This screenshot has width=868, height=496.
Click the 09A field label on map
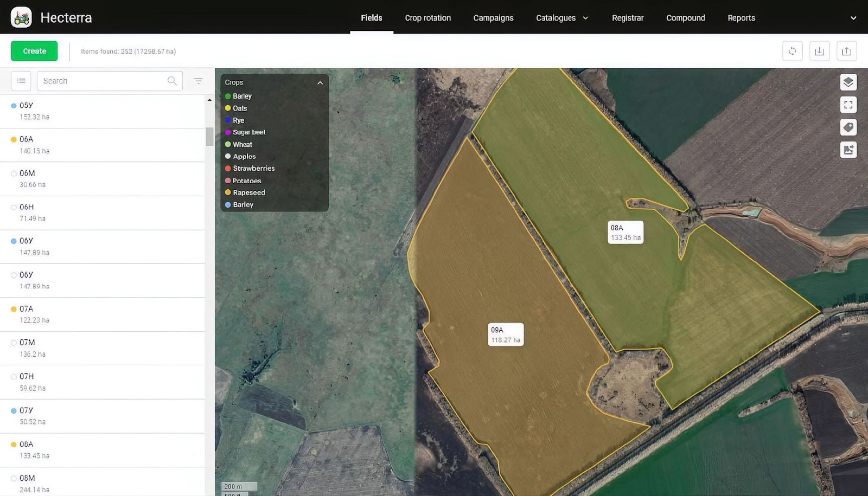coord(506,334)
